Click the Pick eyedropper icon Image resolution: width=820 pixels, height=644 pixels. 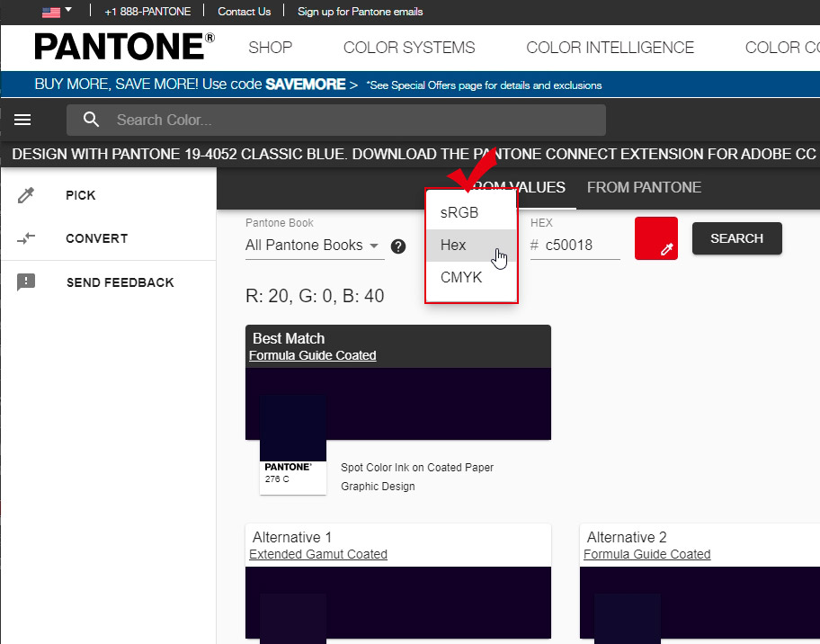[25, 195]
